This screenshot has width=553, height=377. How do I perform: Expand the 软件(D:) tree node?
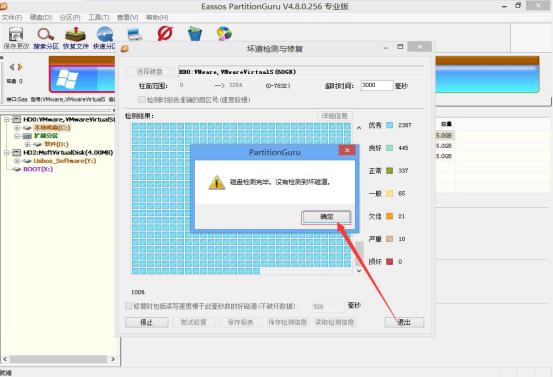click(28, 144)
